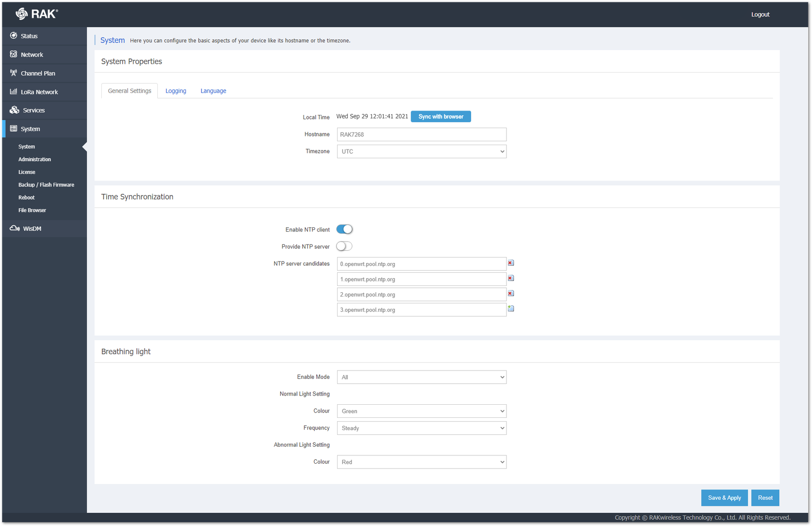Click the 'NTP server candidates' label
This screenshot has width=812, height=526.
pos(302,263)
